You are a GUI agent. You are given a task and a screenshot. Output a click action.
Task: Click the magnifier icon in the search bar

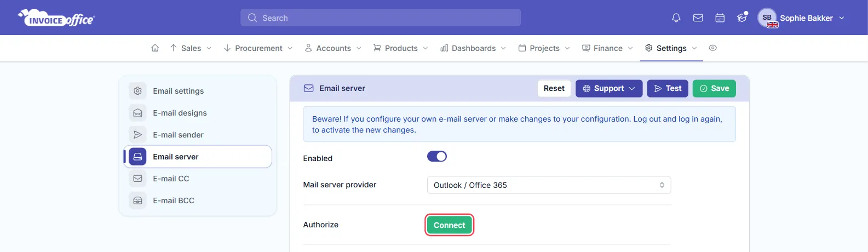252,18
